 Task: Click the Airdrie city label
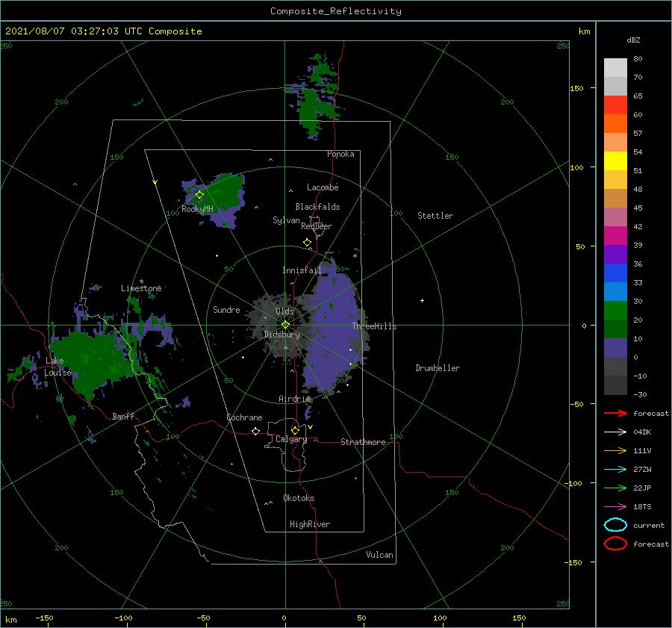(x=294, y=399)
